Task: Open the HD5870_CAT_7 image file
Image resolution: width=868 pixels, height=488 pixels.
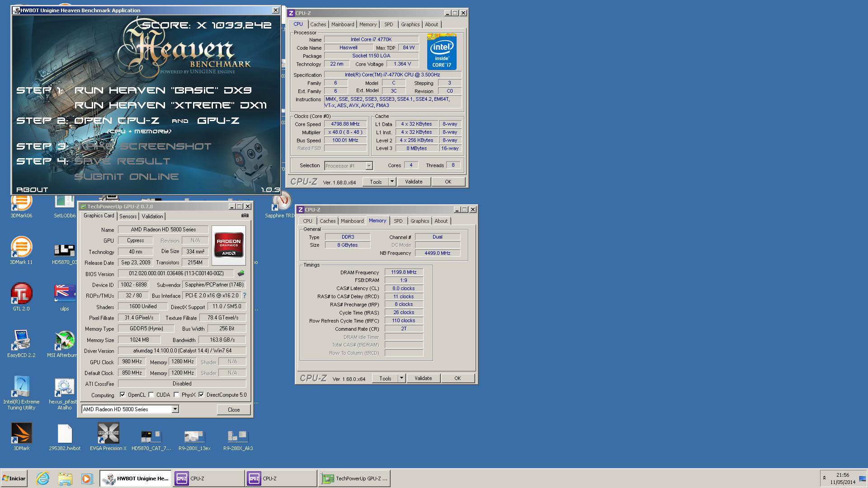Action: pos(151,439)
